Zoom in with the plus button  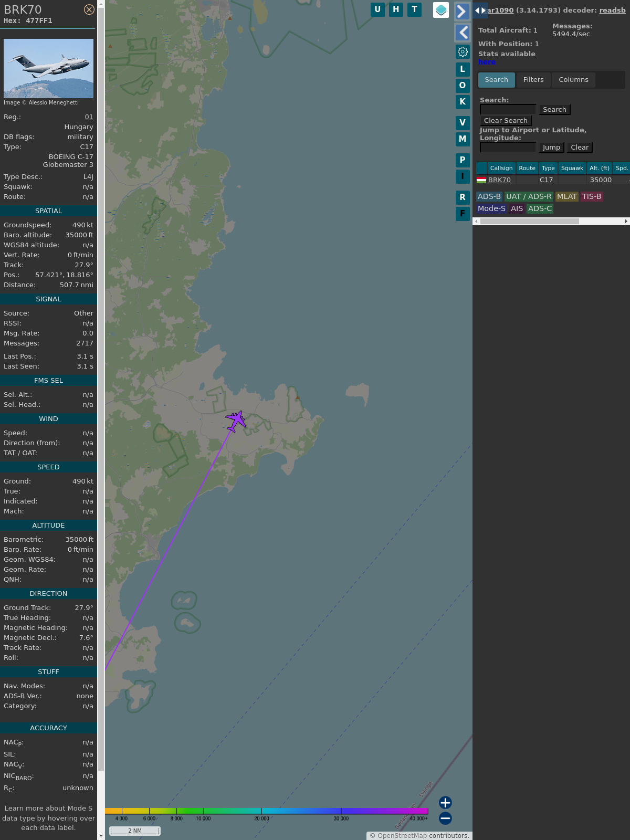(x=445, y=802)
